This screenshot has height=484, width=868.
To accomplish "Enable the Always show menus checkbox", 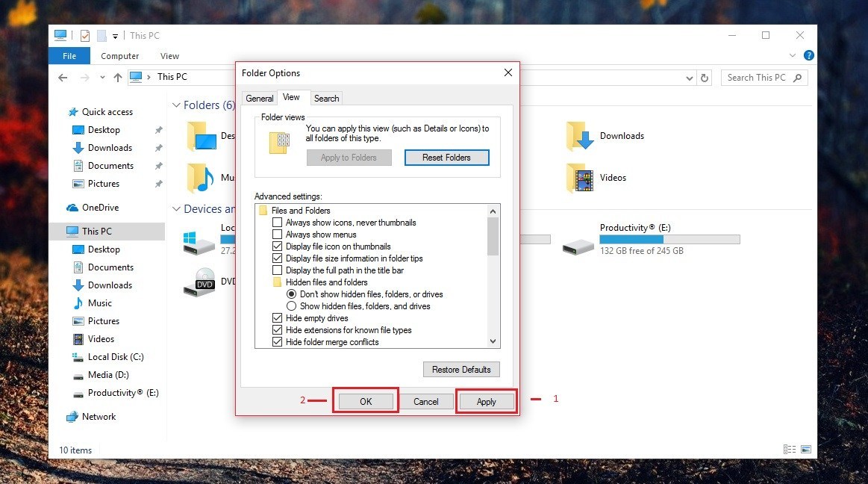I will [278, 234].
